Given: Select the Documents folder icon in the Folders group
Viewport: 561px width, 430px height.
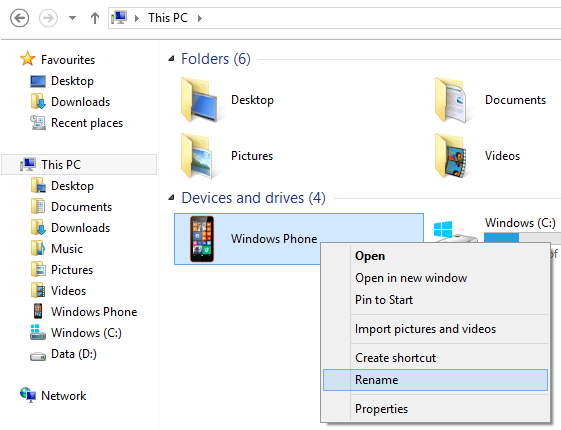Looking at the screenshot, I should tap(452, 100).
